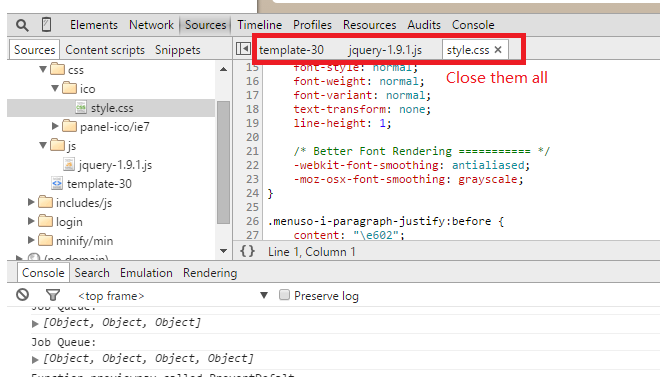This screenshot has height=378, width=672.
Task: Select the Sources navigator sub-tab
Action: pos(34,50)
